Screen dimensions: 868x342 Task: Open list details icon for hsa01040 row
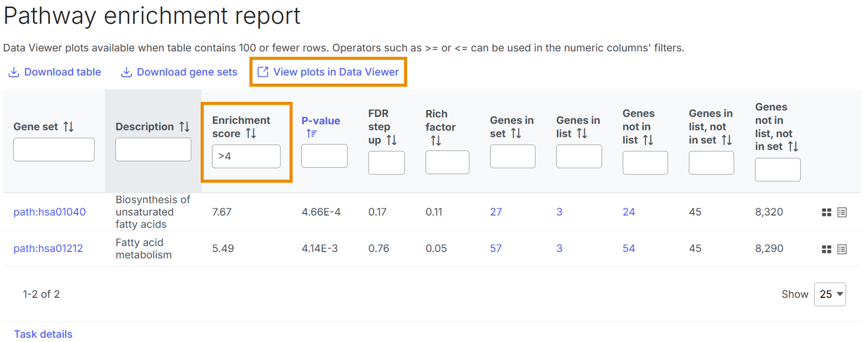click(842, 212)
